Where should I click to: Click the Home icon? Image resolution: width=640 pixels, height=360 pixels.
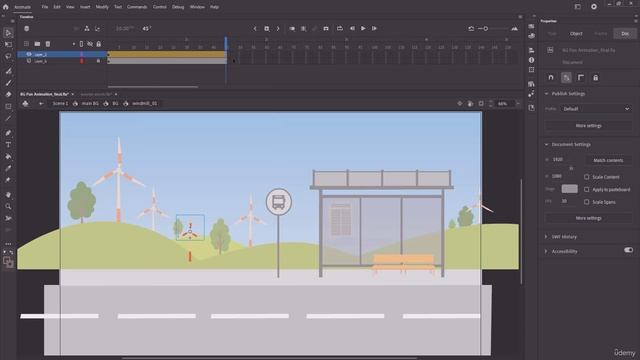click(x=5, y=7)
